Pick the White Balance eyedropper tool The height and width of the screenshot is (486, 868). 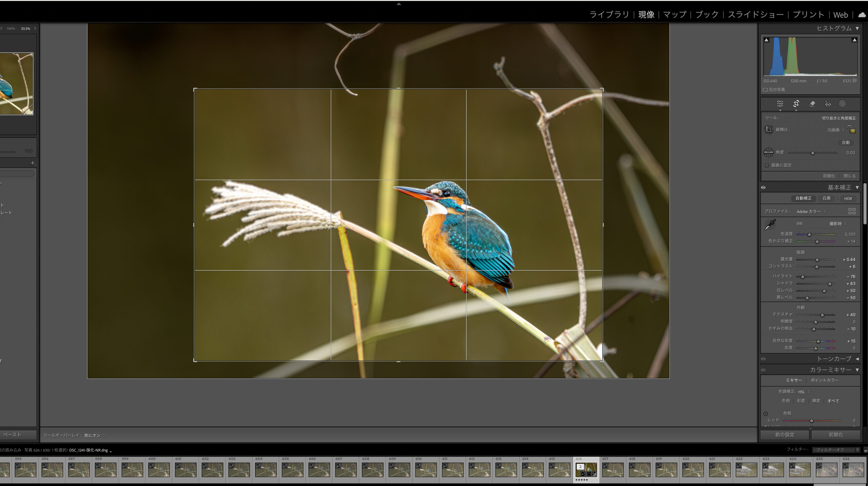tap(770, 225)
